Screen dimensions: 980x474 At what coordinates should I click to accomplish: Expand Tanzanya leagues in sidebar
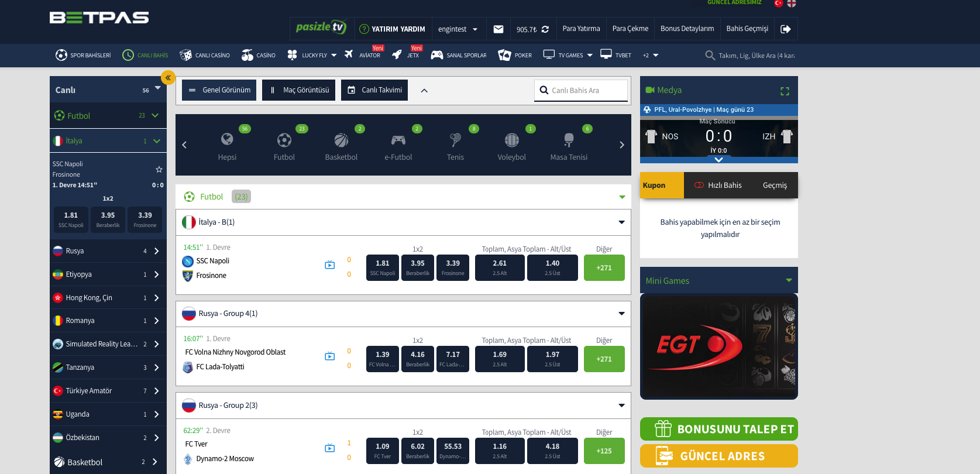pos(108,367)
